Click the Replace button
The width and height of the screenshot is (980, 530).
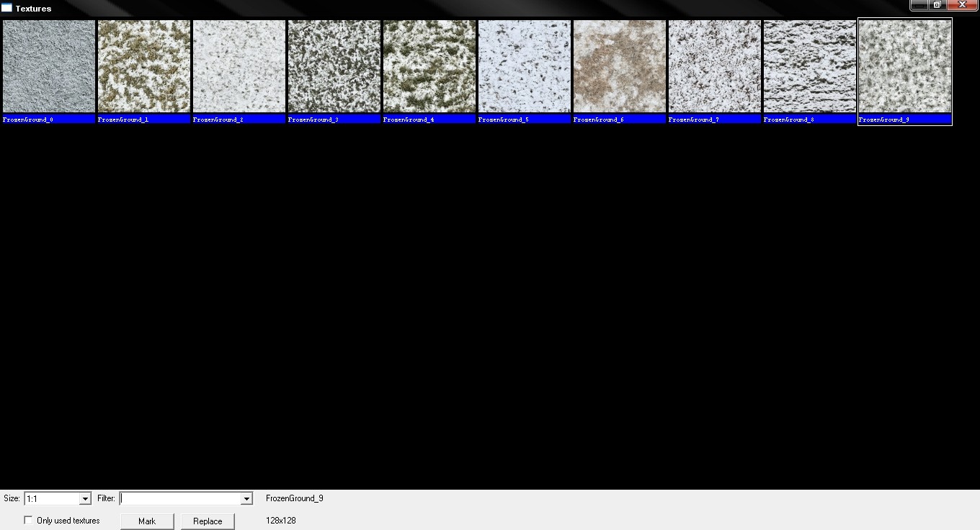tap(208, 521)
